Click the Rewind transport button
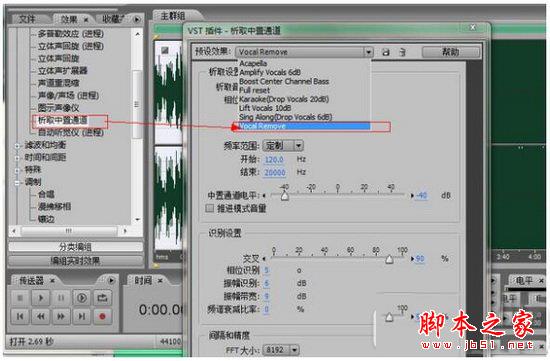 (40, 316)
